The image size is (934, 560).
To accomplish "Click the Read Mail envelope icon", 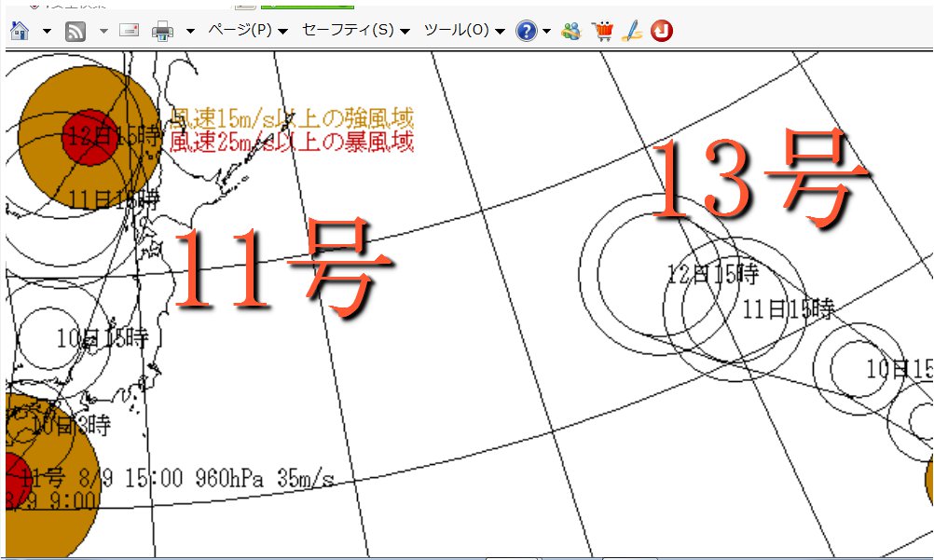I will (130, 30).
